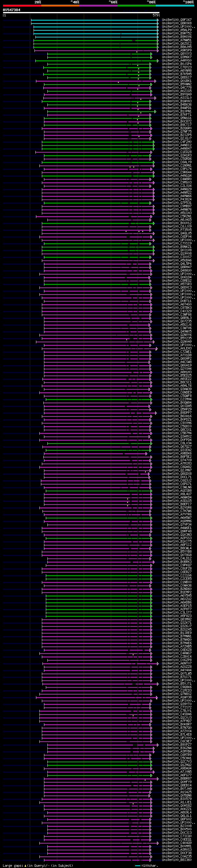Select label UniRef100_Q7P531

point(177,203)
